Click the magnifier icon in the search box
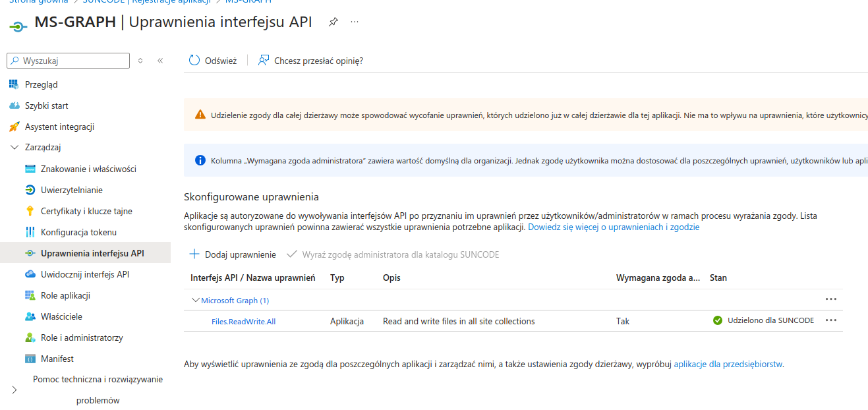Image resolution: width=868 pixels, height=410 pixels. point(14,61)
